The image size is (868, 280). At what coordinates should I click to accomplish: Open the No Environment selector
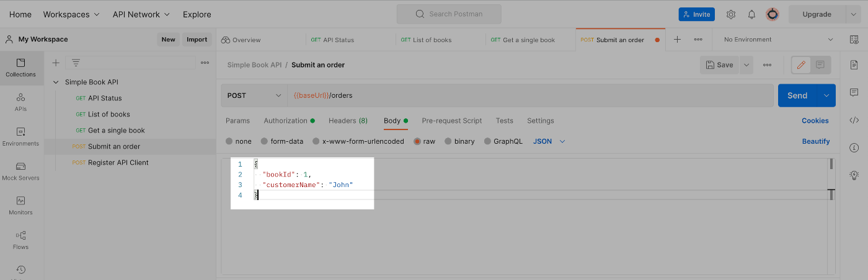click(x=779, y=39)
